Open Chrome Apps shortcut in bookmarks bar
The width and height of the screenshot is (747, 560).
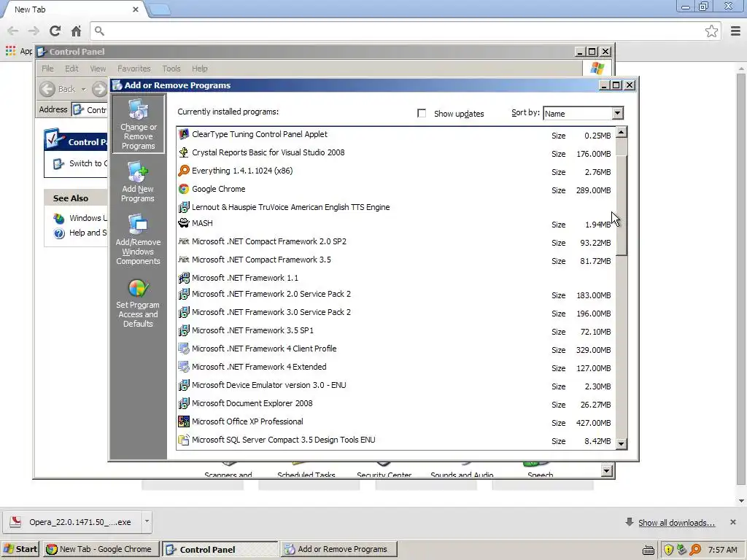tap(18, 51)
